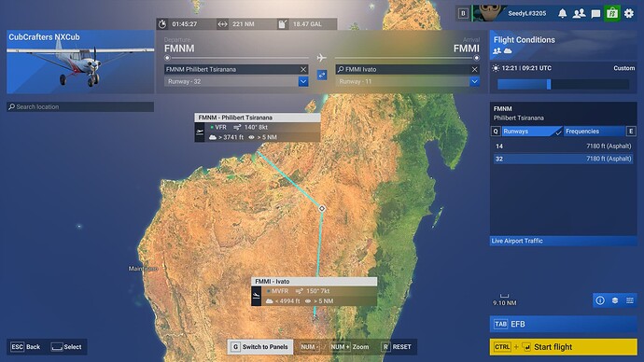Viewport: 644px width, 362px height.
Task: Clear the FMMI Ivato arrival field
Action: point(474,69)
